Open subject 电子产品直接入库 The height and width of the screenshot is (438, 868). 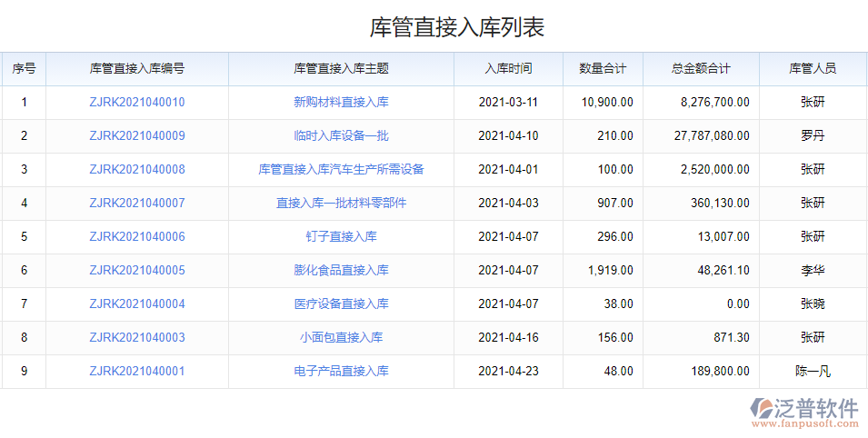(341, 371)
